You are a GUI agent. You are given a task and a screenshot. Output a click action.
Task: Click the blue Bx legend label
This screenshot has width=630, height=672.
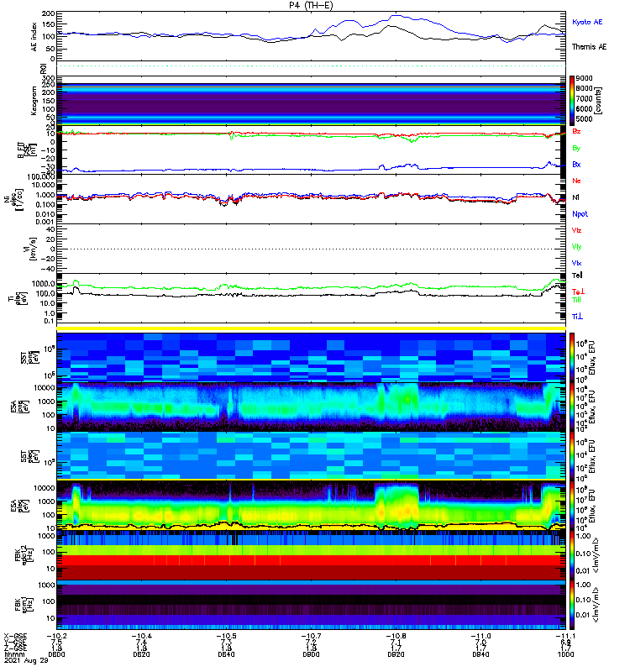(x=576, y=164)
